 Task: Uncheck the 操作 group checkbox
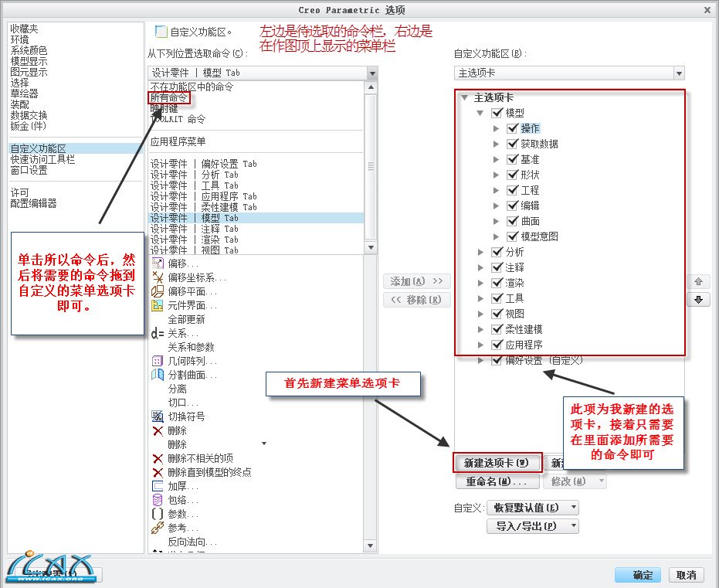point(512,128)
